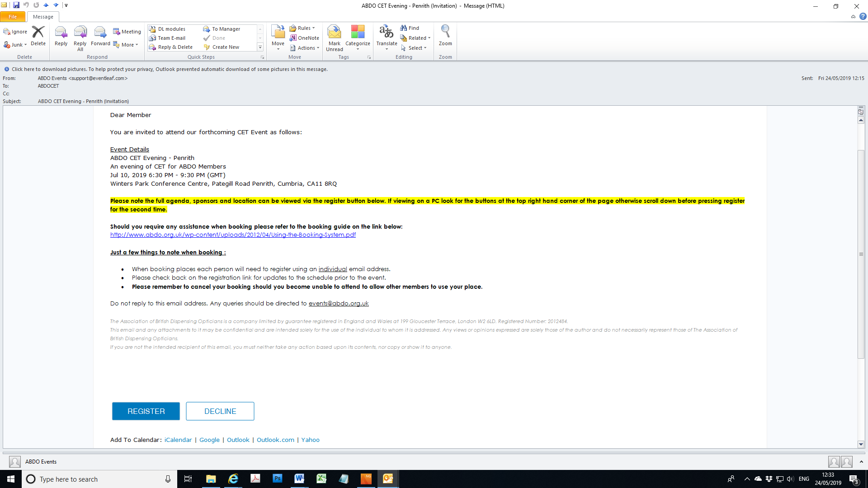Select the Message ribbon tab
The width and height of the screenshot is (868, 488).
[x=43, y=17]
